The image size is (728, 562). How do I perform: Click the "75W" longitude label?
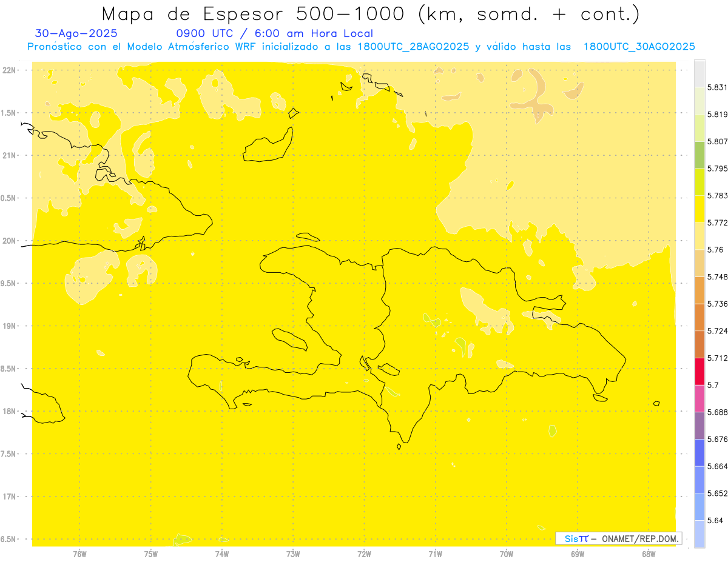pyautogui.click(x=150, y=555)
